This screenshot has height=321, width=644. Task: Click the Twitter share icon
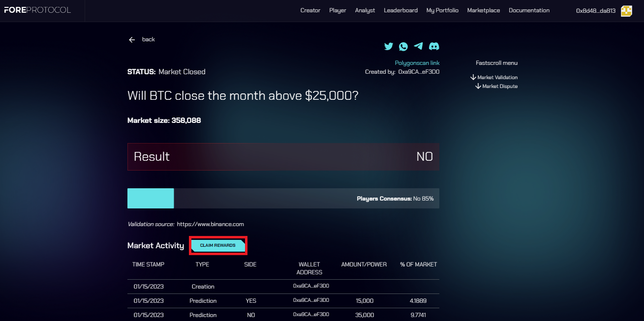(x=389, y=46)
